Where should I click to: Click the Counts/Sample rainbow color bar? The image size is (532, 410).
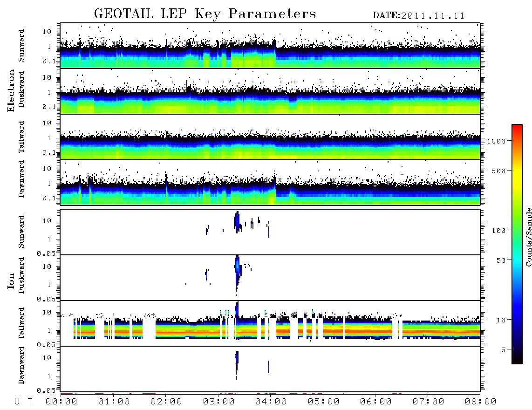click(x=517, y=244)
